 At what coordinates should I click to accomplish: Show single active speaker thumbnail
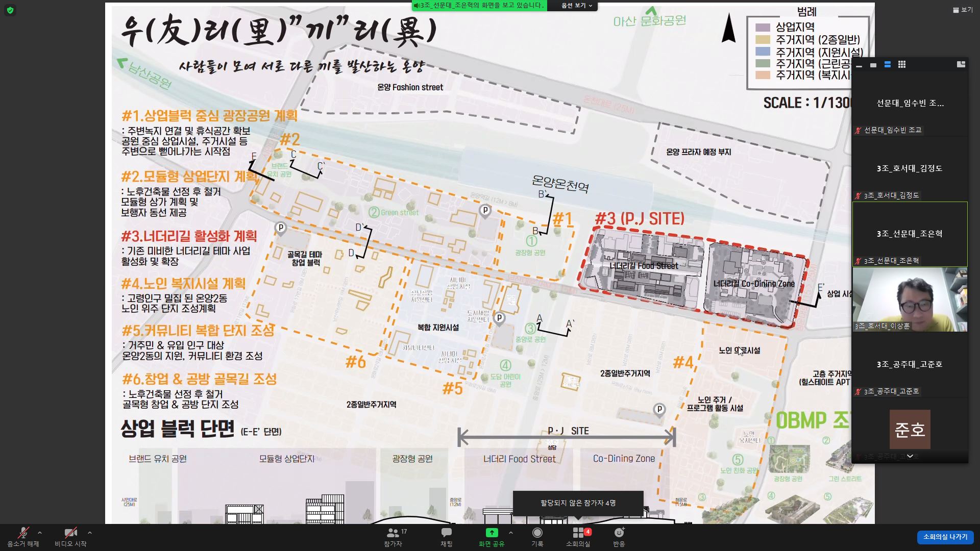[x=873, y=65]
